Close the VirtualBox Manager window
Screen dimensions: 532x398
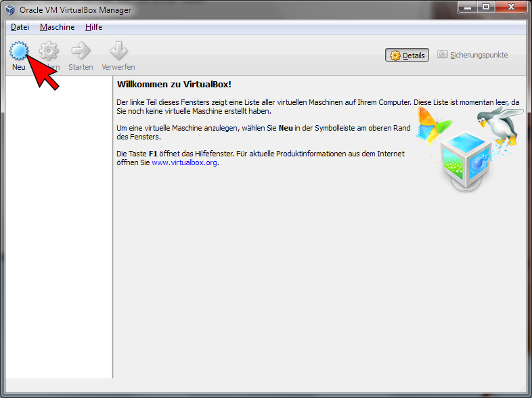point(511,7)
